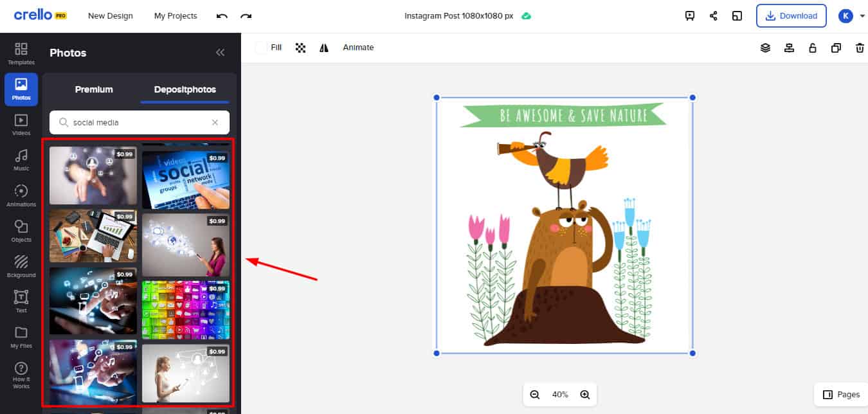
Task: Click the redo arrow icon
Action: pos(246,16)
